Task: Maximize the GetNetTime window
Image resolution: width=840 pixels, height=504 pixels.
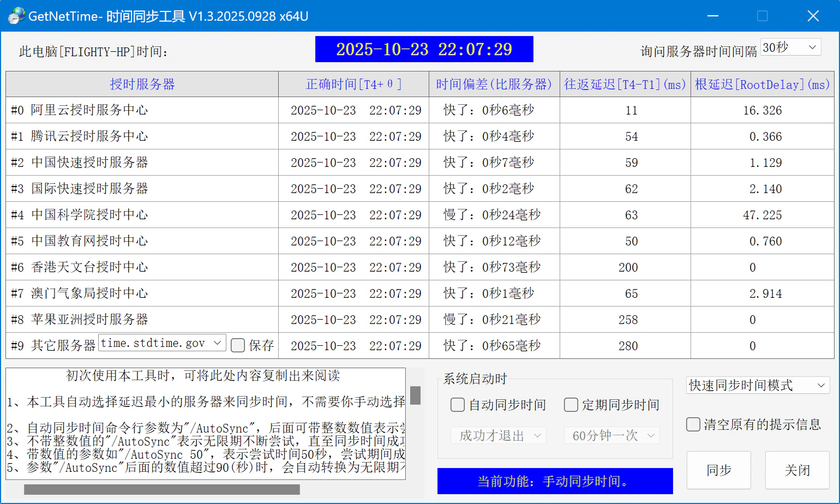Action: [763, 16]
